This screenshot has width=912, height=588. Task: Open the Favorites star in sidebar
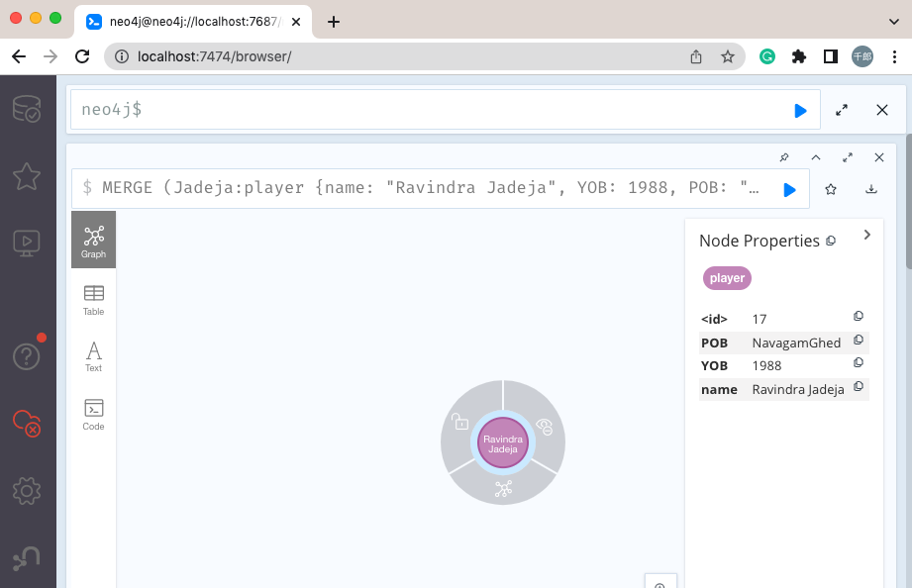click(27, 176)
